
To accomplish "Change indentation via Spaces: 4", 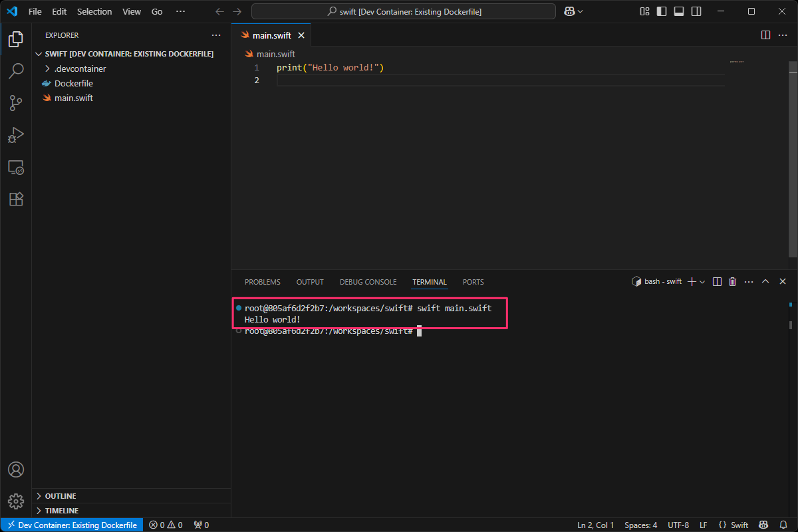I will click(641, 525).
